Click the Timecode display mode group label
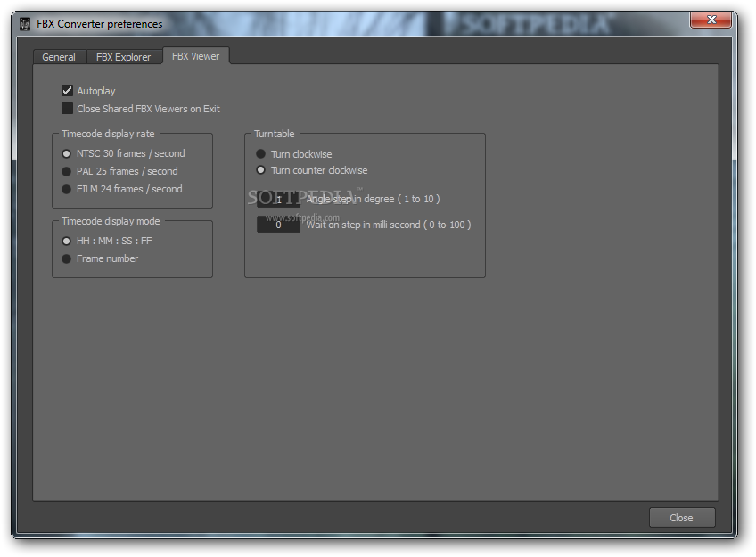756x557 pixels. point(111,221)
